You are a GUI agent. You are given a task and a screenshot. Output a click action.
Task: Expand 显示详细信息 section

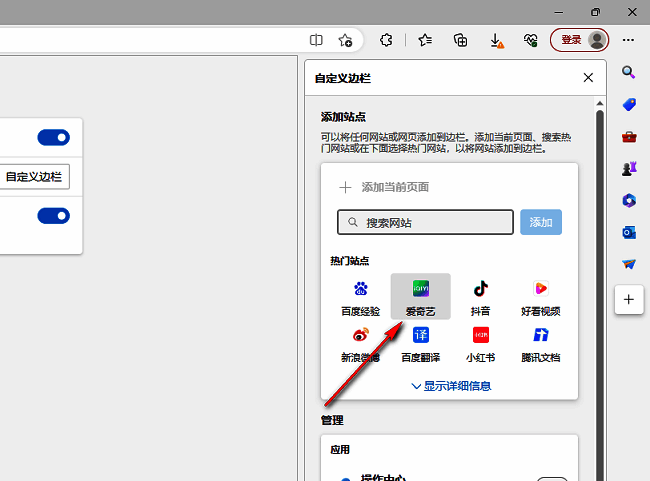click(x=450, y=385)
